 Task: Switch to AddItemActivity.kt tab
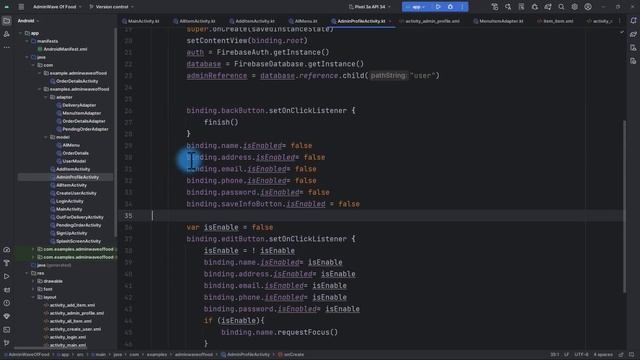point(251,21)
